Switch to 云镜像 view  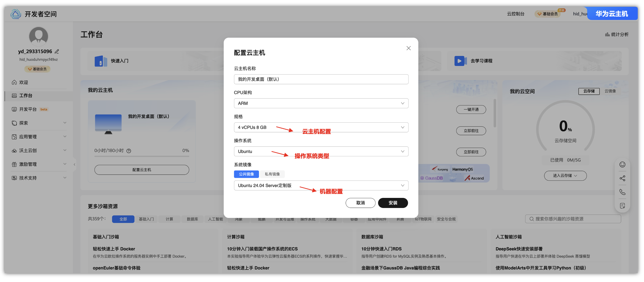tap(610, 91)
